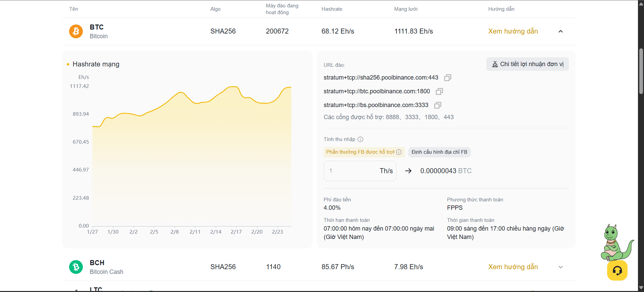Click the page vertical scrollbar thumb
The width and height of the screenshot is (644, 292).
coord(641,71)
